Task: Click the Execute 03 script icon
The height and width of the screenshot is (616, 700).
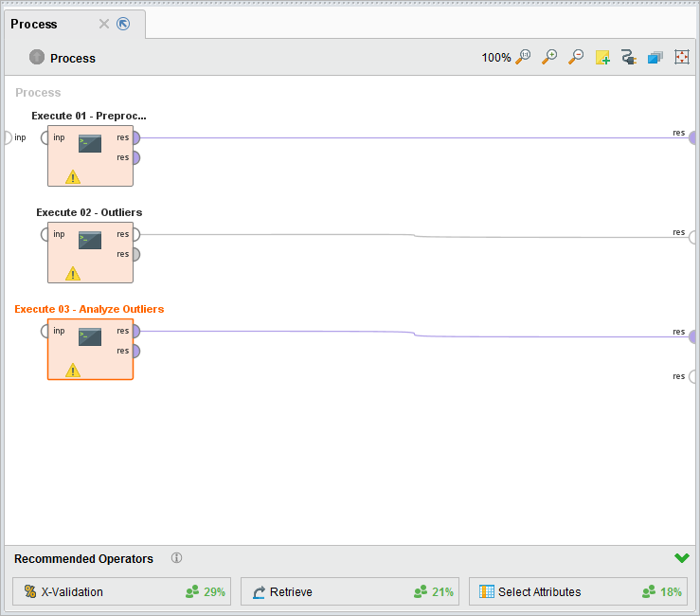Action: [90, 336]
